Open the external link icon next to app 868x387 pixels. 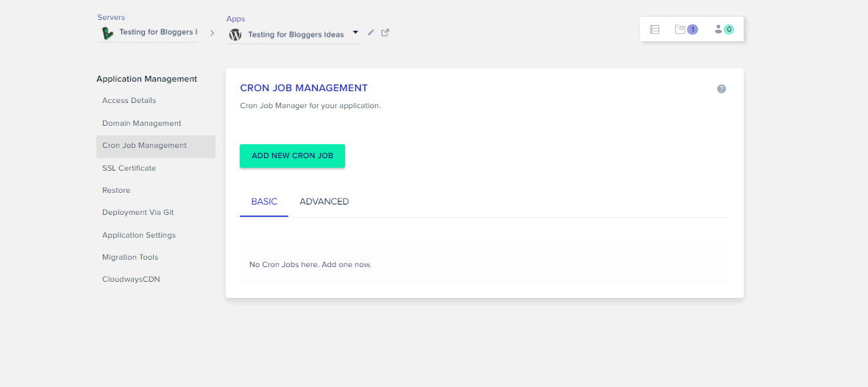click(x=385, y=32)
